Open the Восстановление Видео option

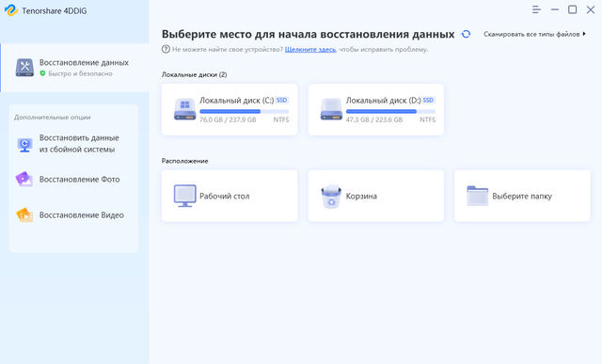click(x=73, y=215)
